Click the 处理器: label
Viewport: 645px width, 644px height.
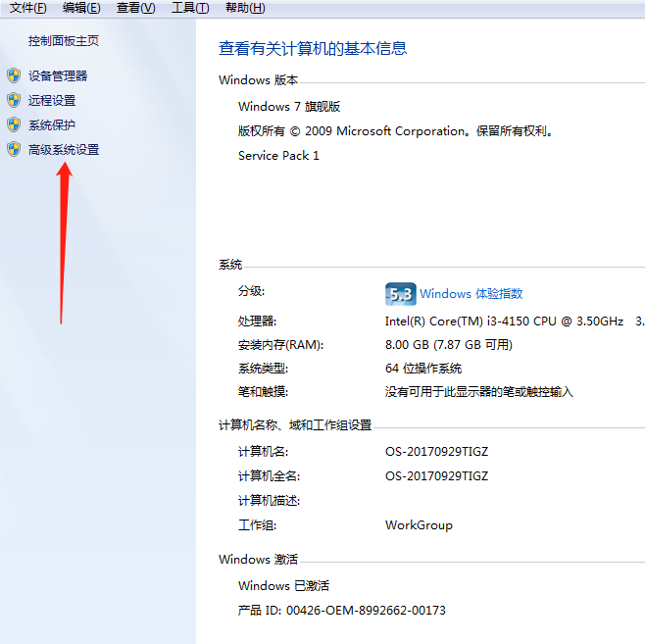coord(257,322)
